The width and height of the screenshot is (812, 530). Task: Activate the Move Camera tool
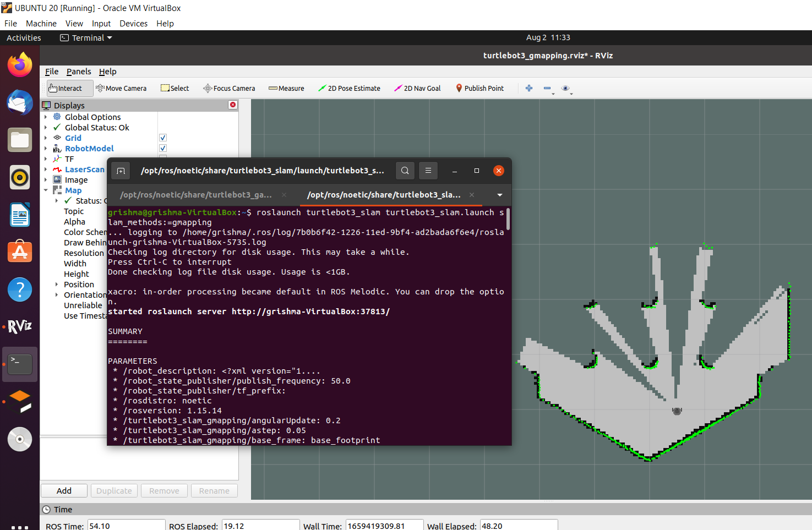click(x=121, y=88)
